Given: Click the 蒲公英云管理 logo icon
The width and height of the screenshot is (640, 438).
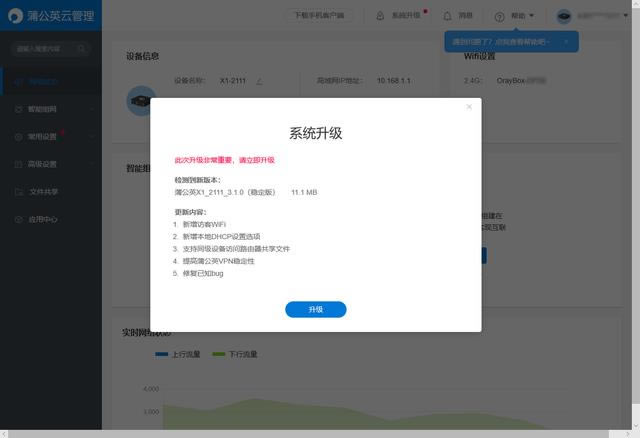Looking at the screenshot, I should (x=14, y=16).
